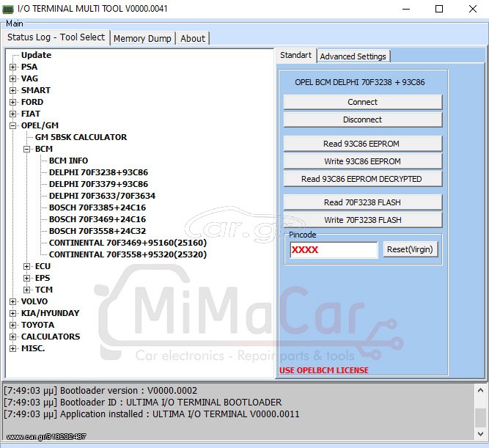Open the About tab
Image resolution: width=489 pixels, height=448 pixels.
[x=193, y=39]
